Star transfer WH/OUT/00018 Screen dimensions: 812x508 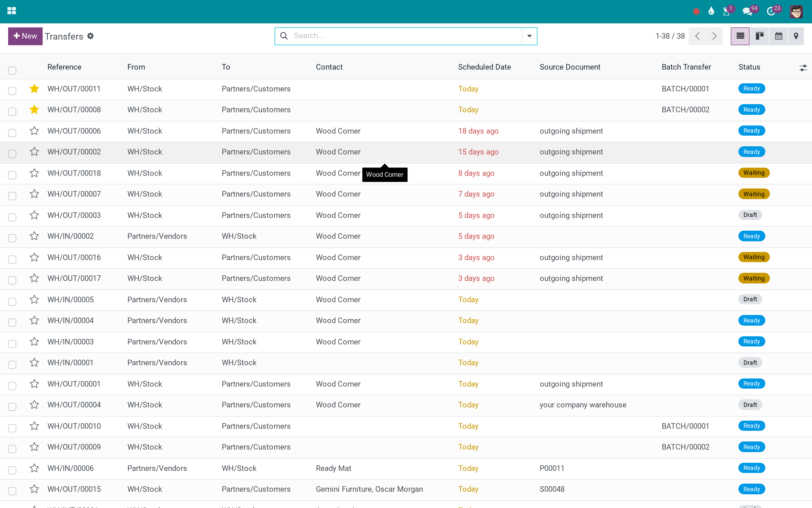34,173
